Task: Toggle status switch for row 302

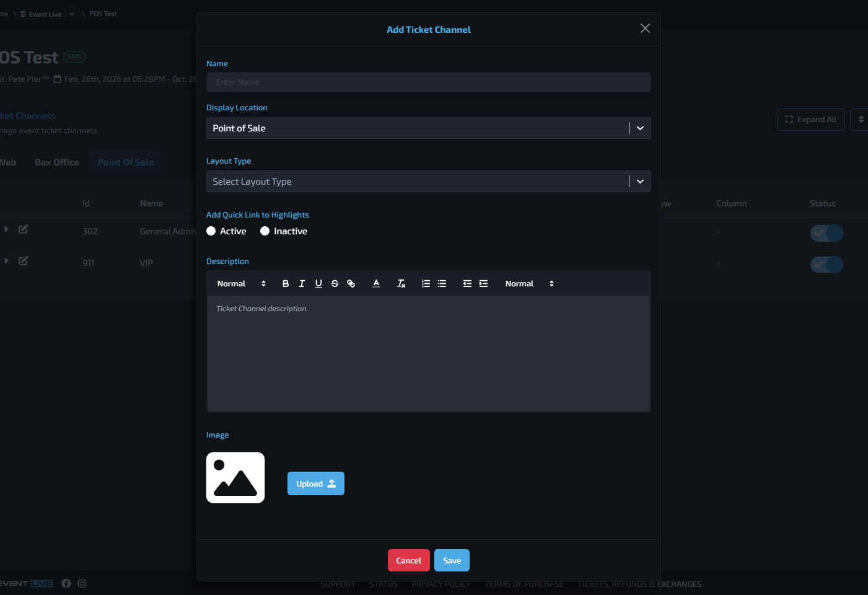Action: (826, 233)
